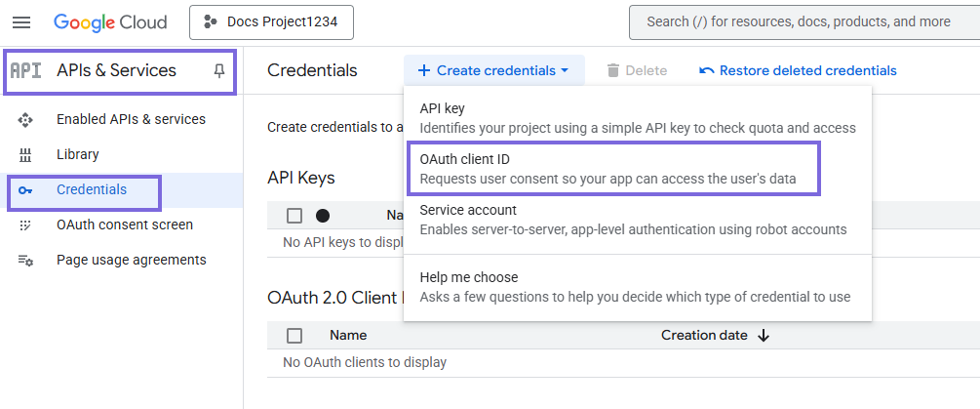
Task: Toggle the OAuth 2.0 clients select-all checkbox
Action: 294,336
